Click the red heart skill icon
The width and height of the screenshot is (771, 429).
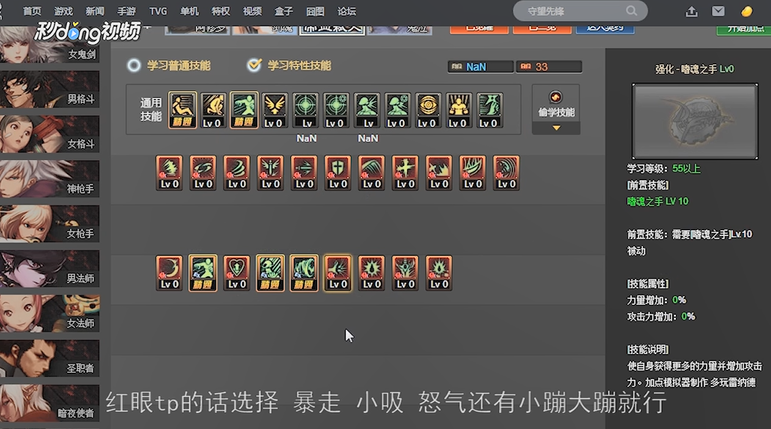point(237,273)
